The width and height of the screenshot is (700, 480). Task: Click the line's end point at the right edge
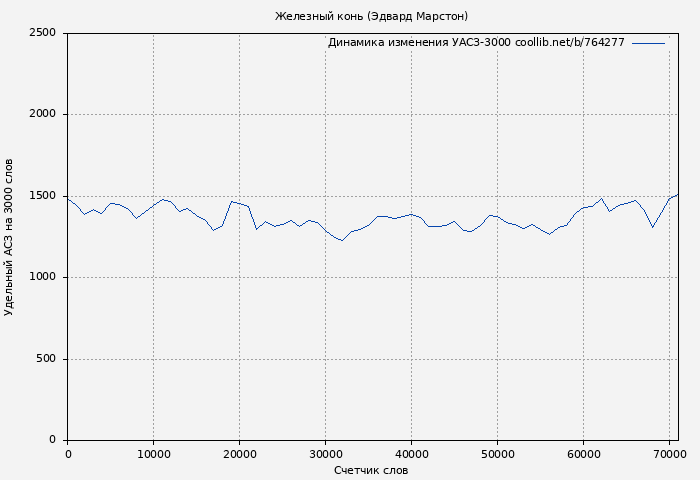(x=678, y=195)
